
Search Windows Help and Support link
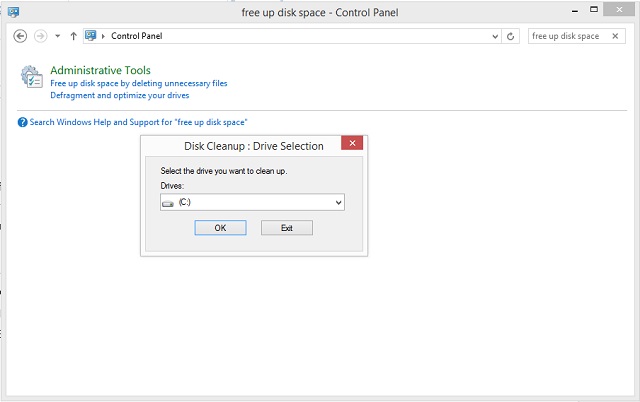(x=138, y=122)
